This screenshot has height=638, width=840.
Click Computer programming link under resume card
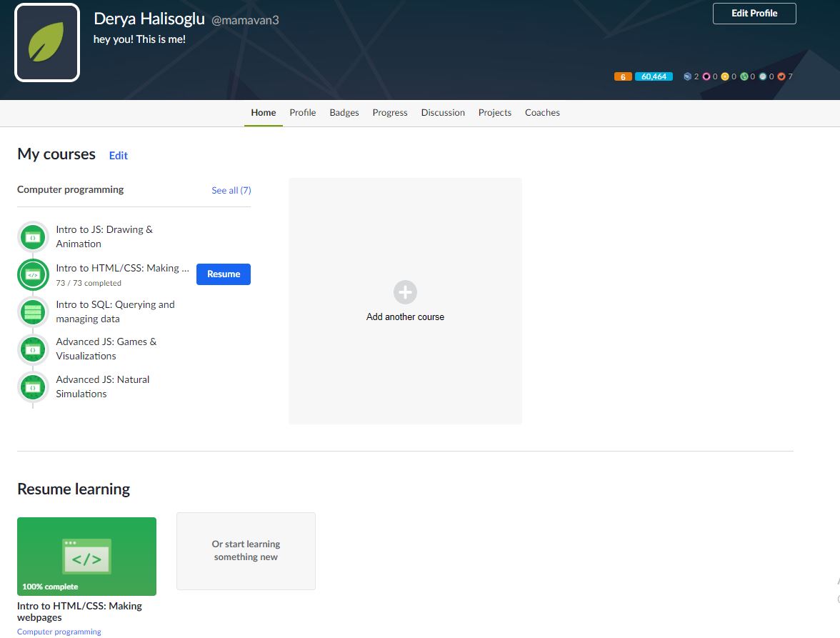(59, 632)
